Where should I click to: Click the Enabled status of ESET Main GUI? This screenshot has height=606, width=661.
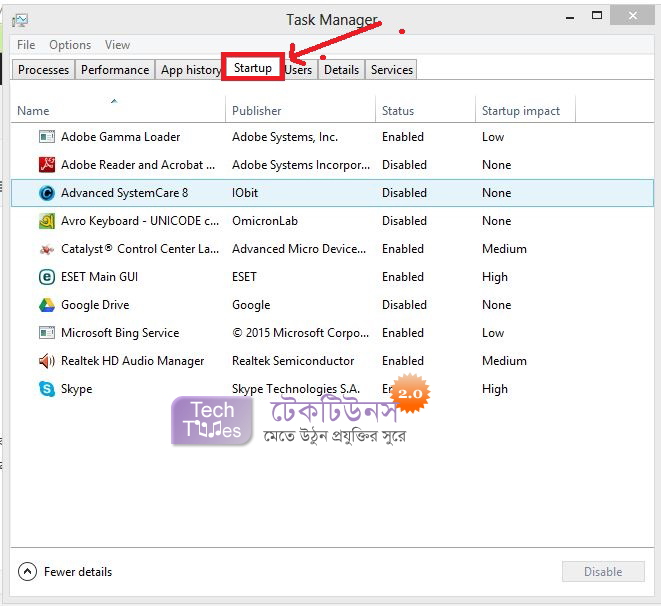[x=403, y=277]
